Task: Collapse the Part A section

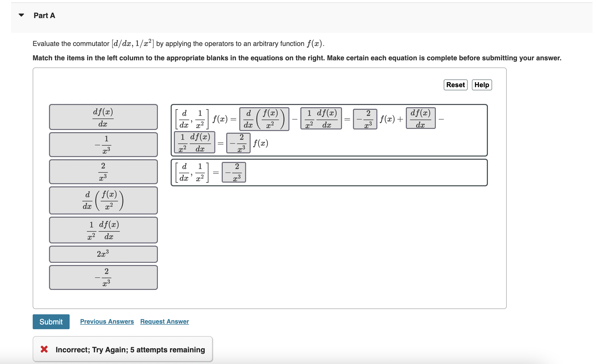Action: point(21,15)
